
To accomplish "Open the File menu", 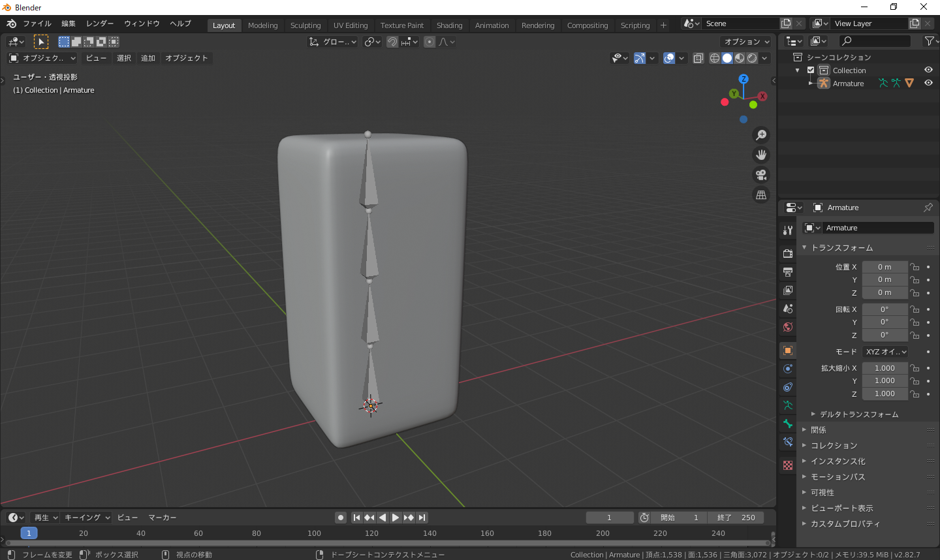I will point(37,23).
